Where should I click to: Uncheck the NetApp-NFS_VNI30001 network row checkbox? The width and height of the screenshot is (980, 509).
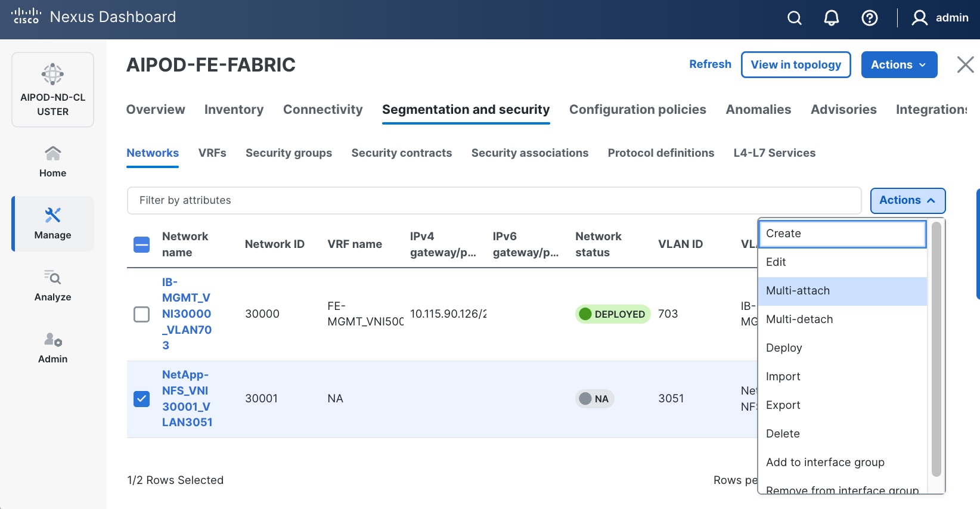(142, 399)
